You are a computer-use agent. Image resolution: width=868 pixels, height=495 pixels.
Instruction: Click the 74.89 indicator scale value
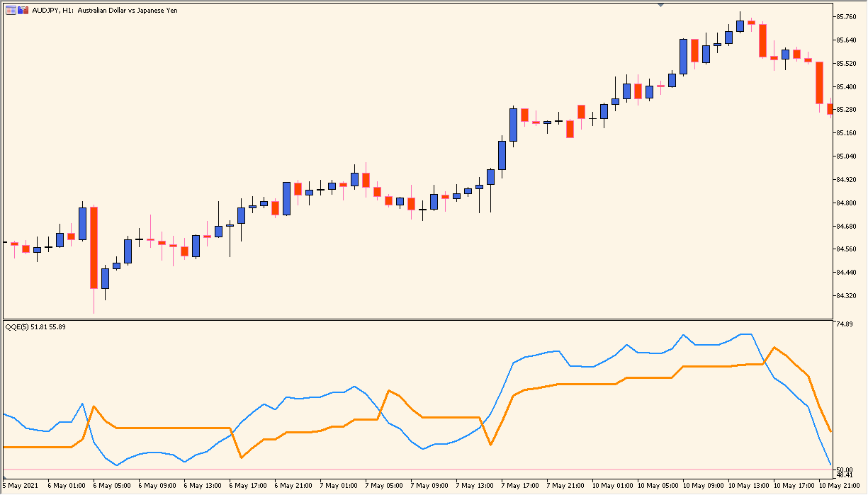[845, 324]
